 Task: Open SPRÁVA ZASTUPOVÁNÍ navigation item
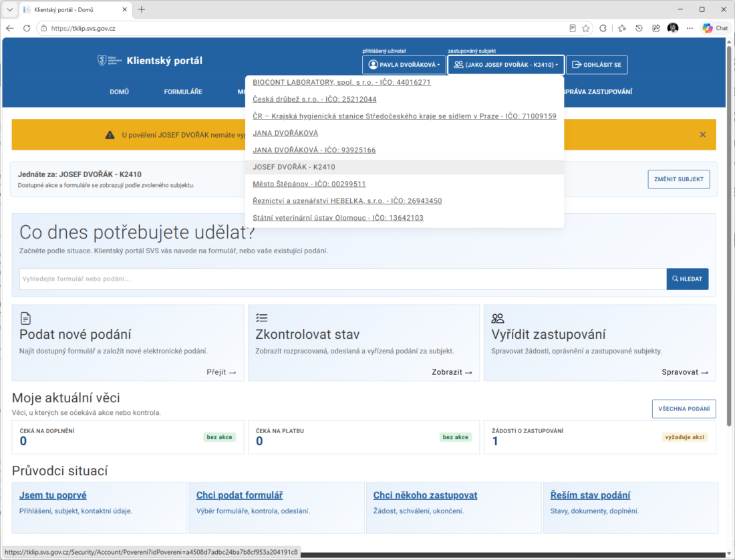click(598, 92)
